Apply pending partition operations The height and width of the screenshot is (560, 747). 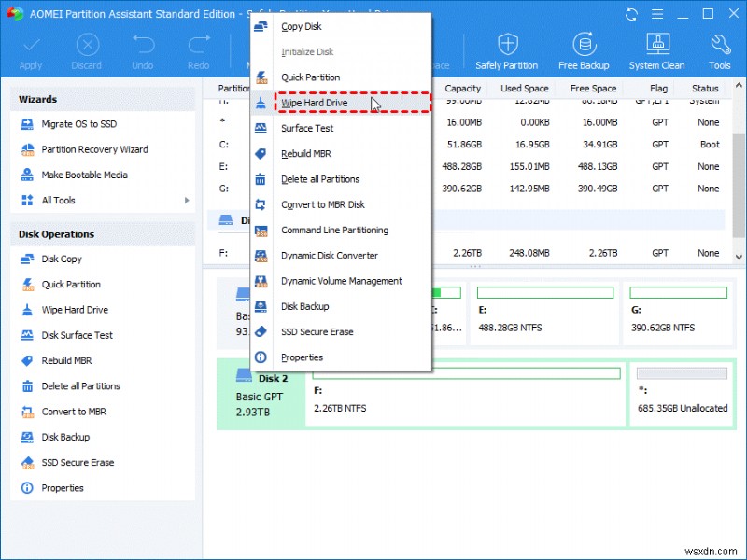[x=31, y=51]
